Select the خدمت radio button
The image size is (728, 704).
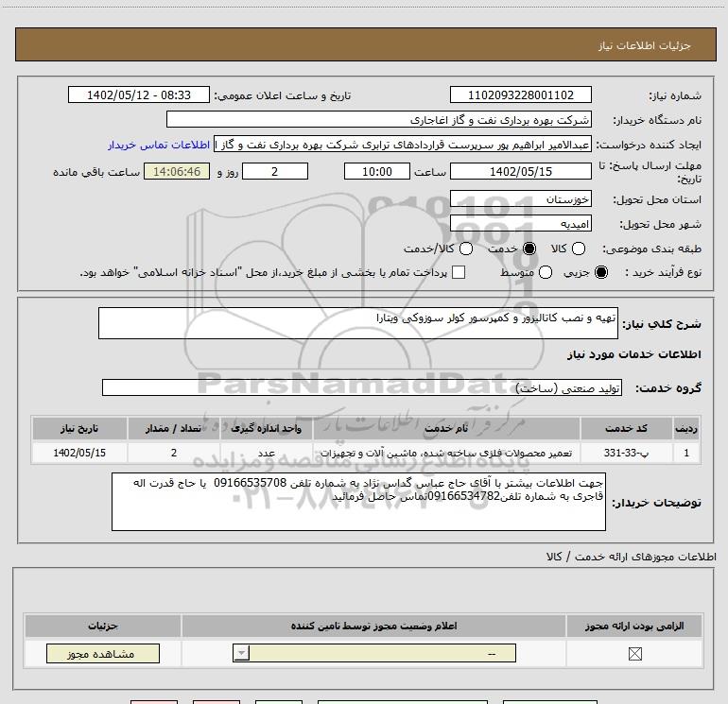pyautogui.click(x=529, y=249)
